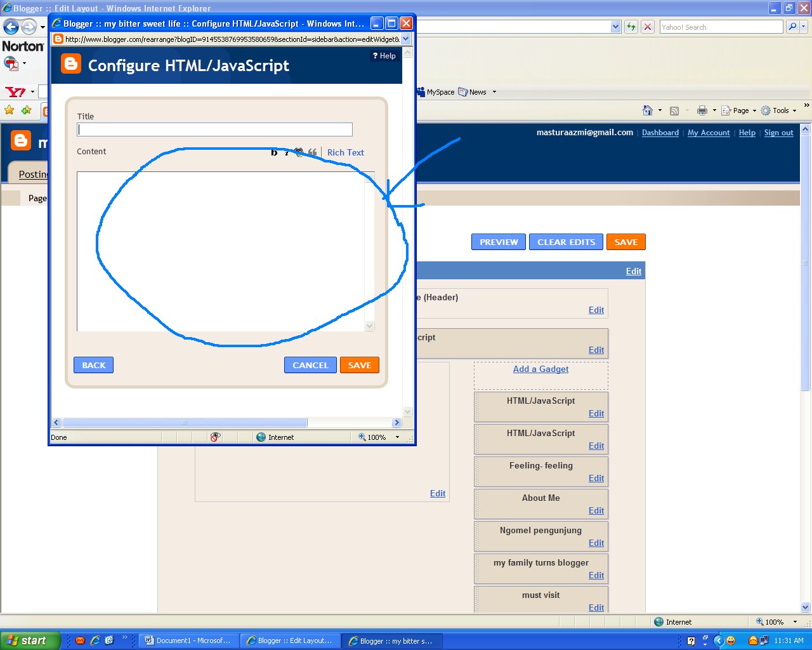Expand the Tools menu in IE toolbar
The height and width of the screenshot is (650, 812).
coord(779,110)
